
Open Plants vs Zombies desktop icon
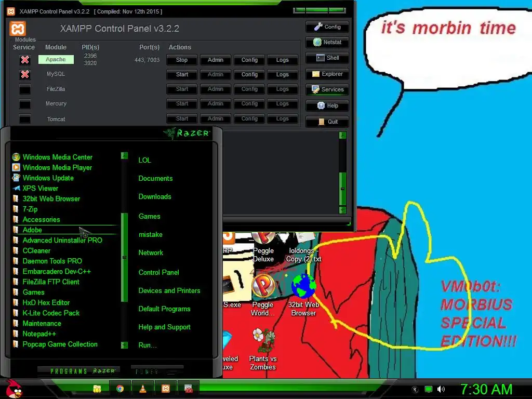[x=263, y=350]
